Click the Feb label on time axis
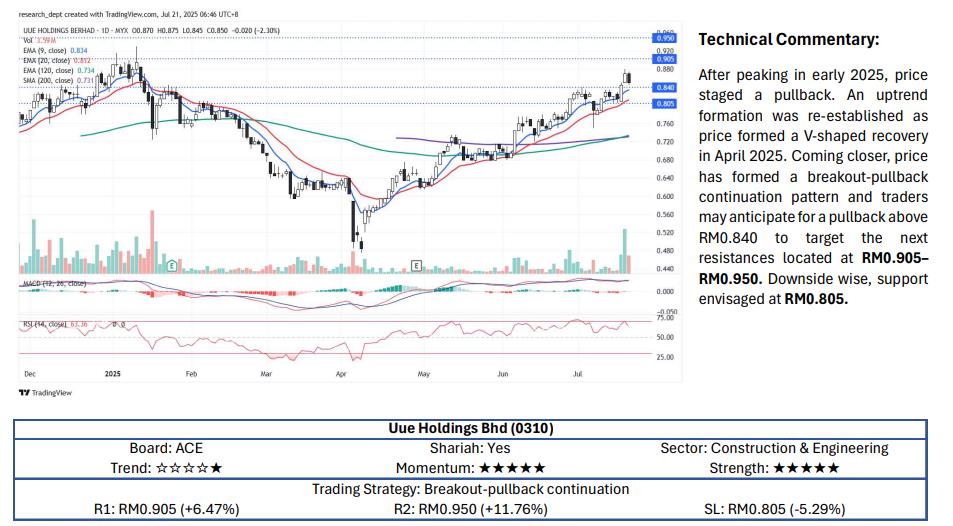 point(191,374)
